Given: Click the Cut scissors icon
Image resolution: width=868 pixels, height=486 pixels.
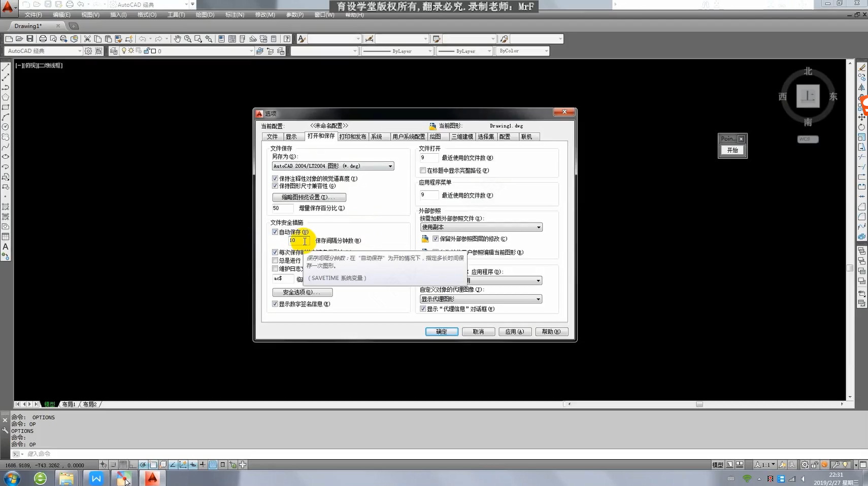Looking at the screenshot, I should pos(87,39).
